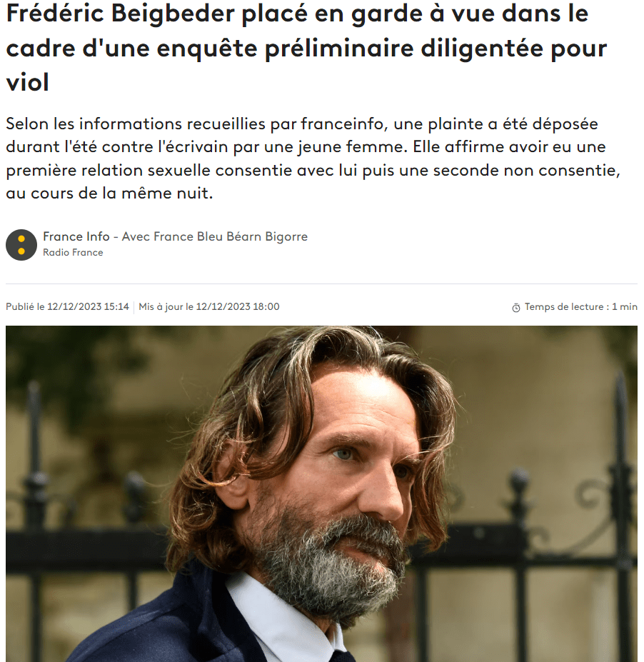The width and height of the screenshot is (644, 662).
Task: Click the clock icon beside reading time
Action: tap(515, 308)
